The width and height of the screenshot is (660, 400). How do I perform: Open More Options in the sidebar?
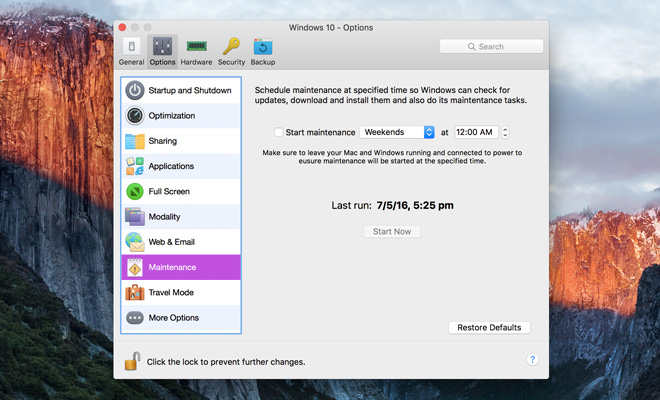[x=181, y=318]
